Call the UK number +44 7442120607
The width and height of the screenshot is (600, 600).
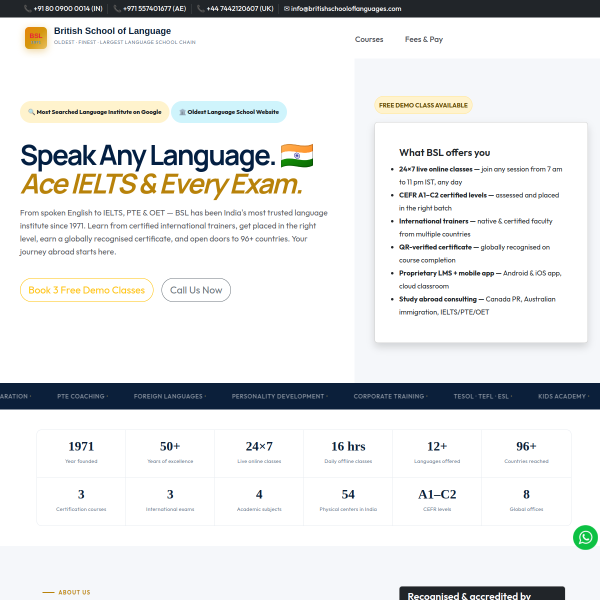235,8
